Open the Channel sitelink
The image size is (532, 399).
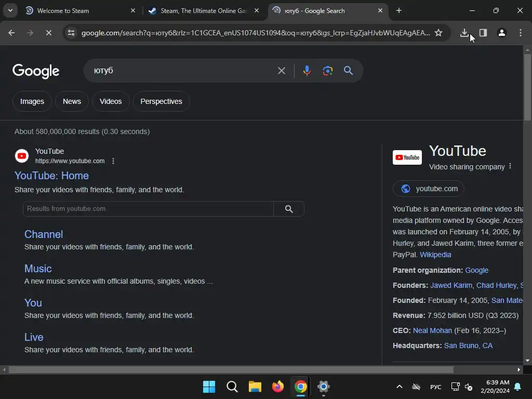point(44,234)
